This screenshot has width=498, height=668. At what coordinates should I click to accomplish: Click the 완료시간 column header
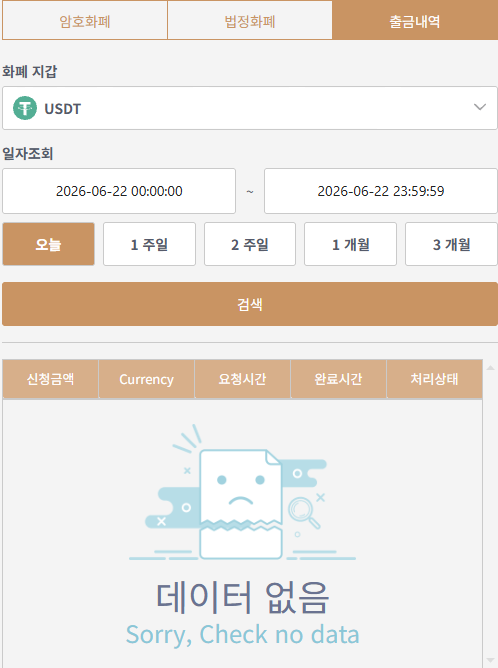click(x=338, y=379)
